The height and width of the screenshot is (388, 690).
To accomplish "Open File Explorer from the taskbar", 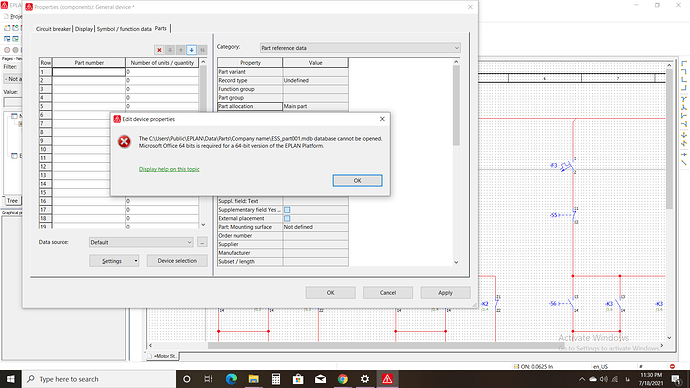I will (x=253, y=379).
